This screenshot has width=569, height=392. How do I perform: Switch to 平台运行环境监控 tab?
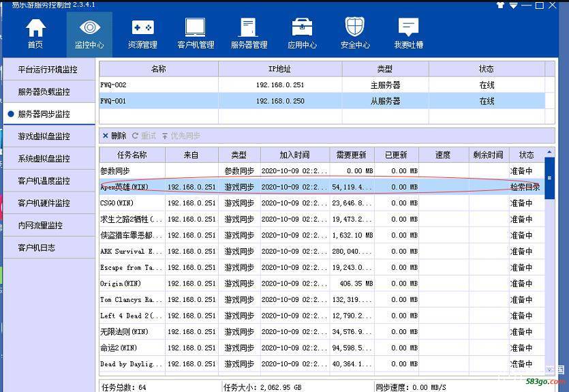click(48, 70)
